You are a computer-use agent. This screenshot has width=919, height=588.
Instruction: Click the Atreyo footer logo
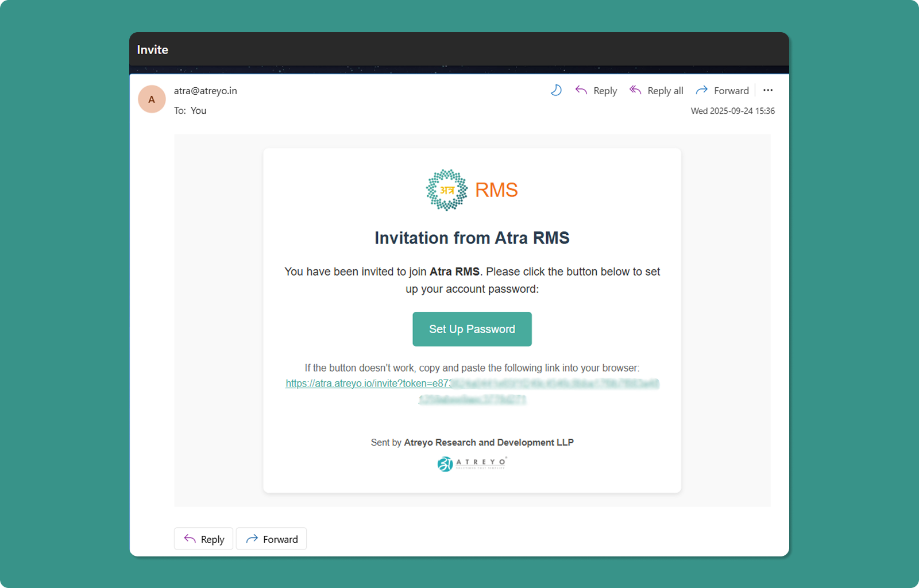(x=472, y=463)
